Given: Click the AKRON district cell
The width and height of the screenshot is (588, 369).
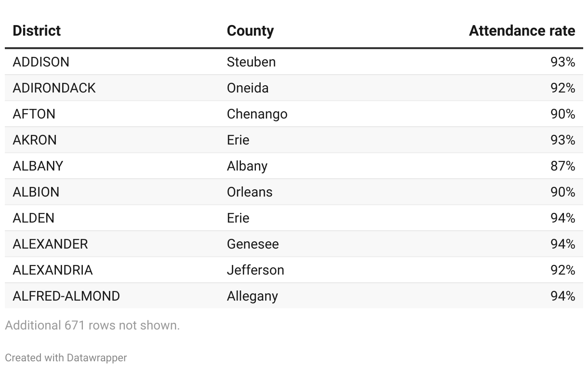Looking at the screenshot, I should coord(35,140).
